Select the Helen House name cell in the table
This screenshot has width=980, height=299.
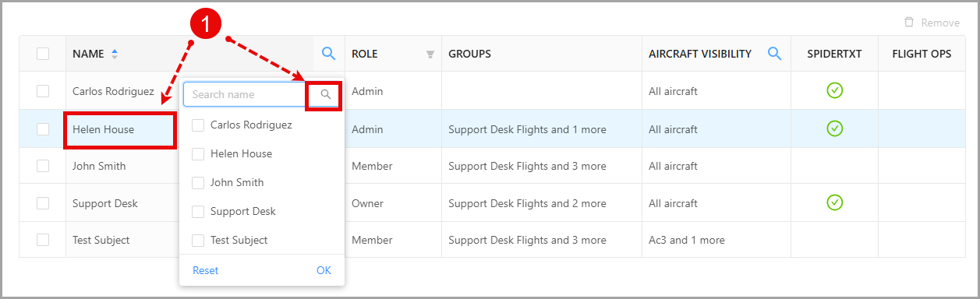coord(103,129)
